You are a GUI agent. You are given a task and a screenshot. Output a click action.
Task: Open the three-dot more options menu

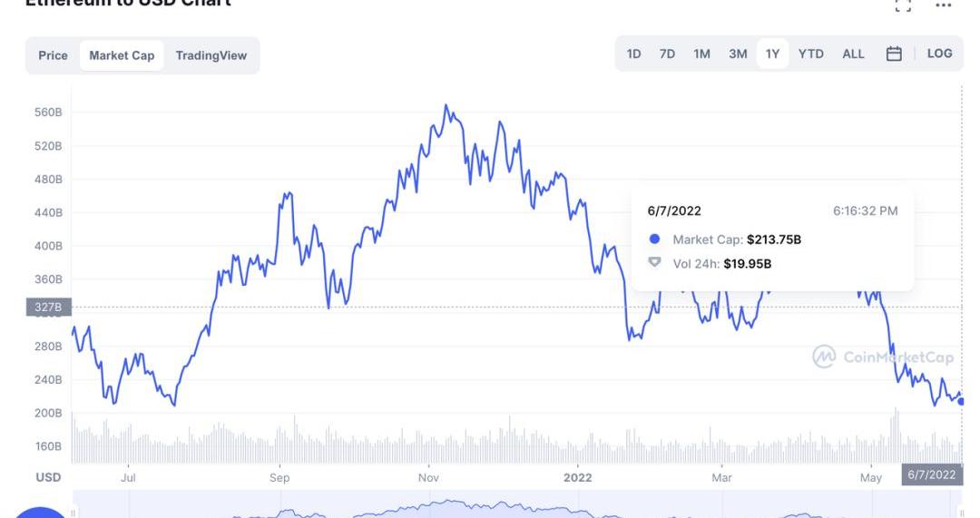[x=944, y=5]
